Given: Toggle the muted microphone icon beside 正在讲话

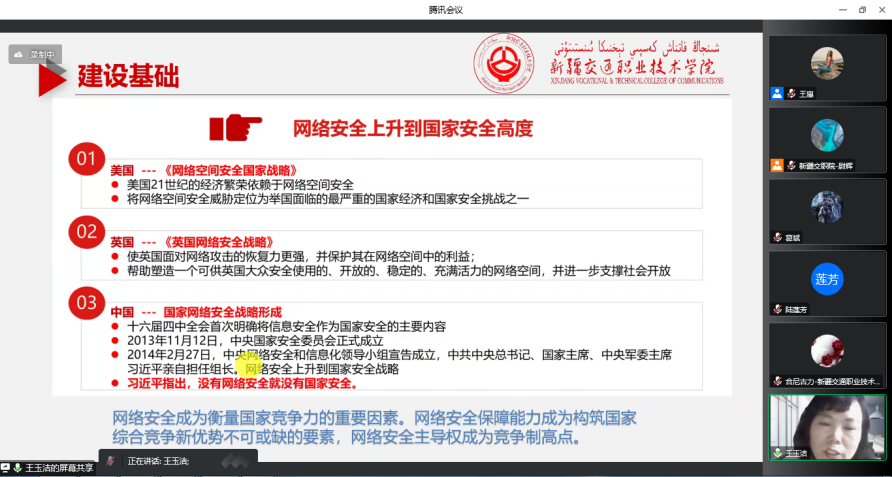Looking at the screenshot, I should (x=112, y=461).
